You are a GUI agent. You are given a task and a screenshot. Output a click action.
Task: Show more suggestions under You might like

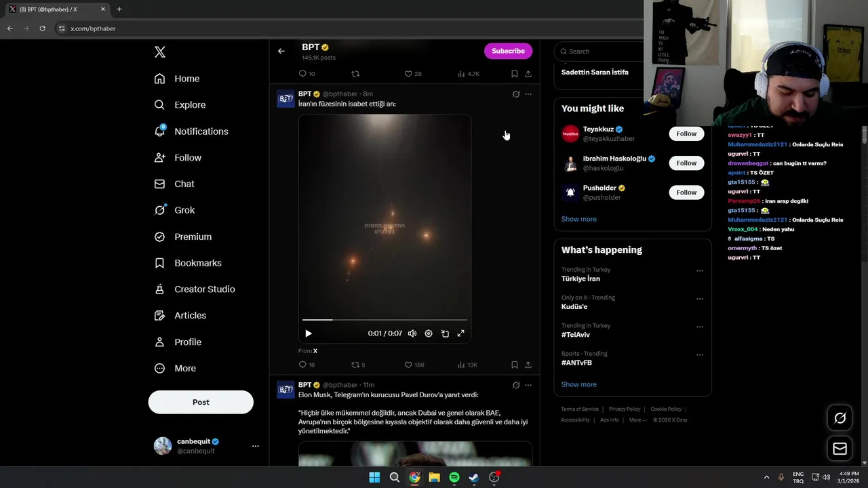pos(579,219)
